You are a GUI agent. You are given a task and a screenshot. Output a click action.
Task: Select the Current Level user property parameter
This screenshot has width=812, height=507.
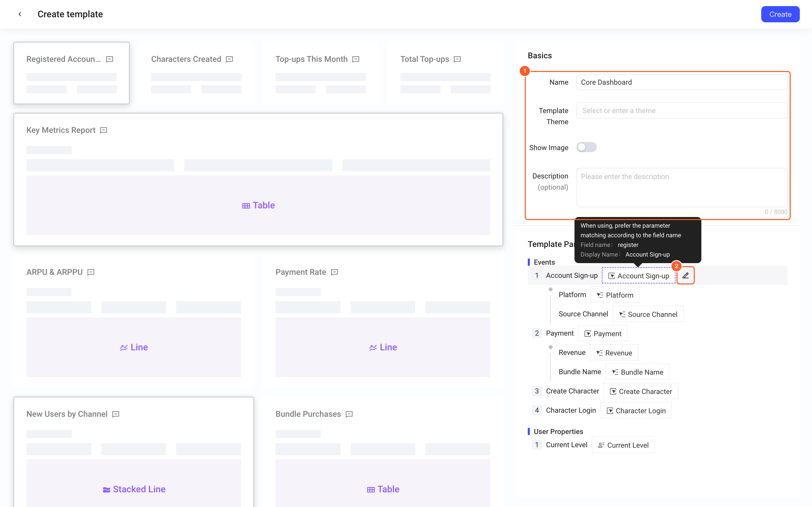pos(623,445)
